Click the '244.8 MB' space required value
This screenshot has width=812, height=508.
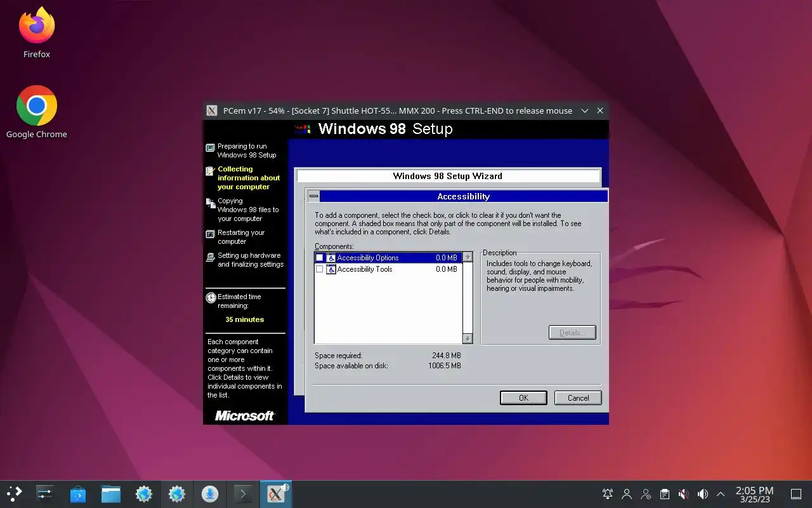[x=447, y=356]
